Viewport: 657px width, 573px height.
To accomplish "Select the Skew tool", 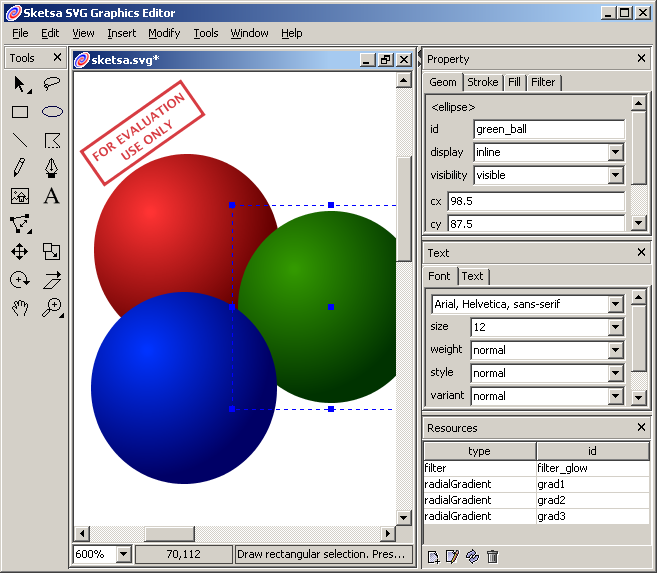I will pos(52,280).
